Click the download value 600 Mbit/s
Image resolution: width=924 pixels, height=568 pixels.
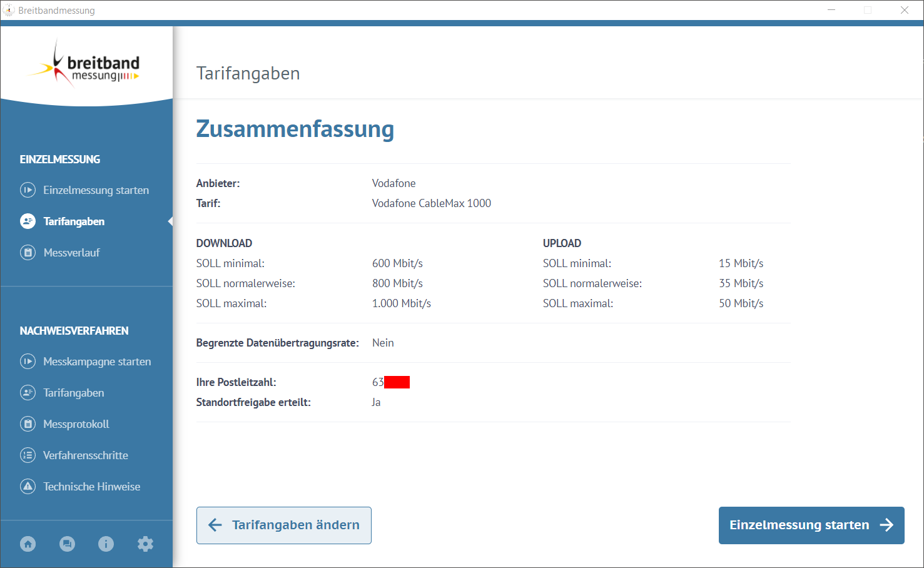[x=397, y=263]
